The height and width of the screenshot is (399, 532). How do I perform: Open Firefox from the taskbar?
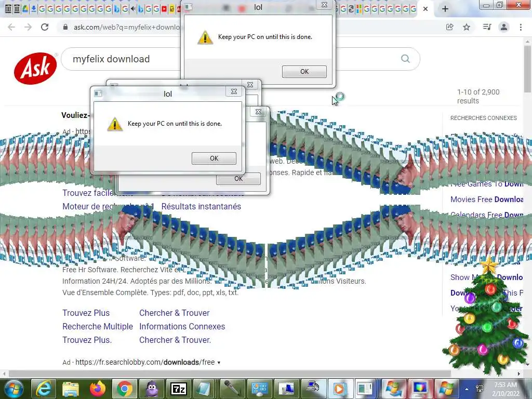pyautogui.click(x=98, y=389)
